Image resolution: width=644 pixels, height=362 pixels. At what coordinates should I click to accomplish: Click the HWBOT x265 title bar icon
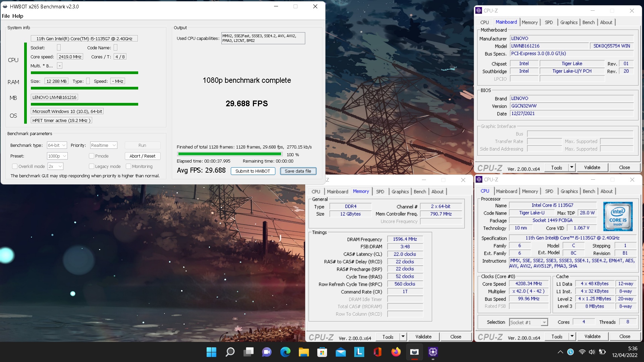(x=5, y=6)
